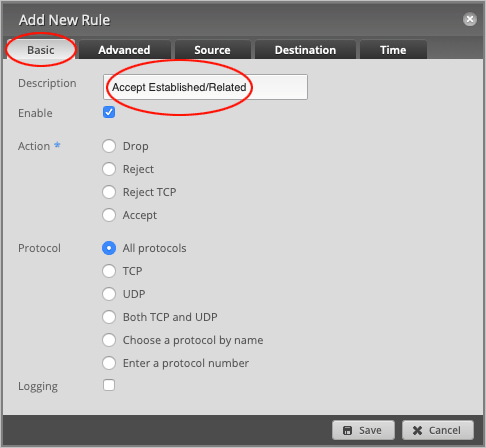
Task: Choose the Reject action
Action: [x=109, y=169]
